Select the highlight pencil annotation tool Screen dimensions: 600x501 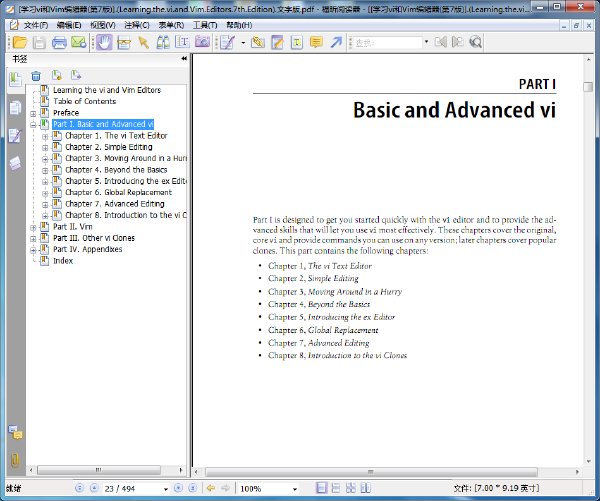tap(277, 42)
